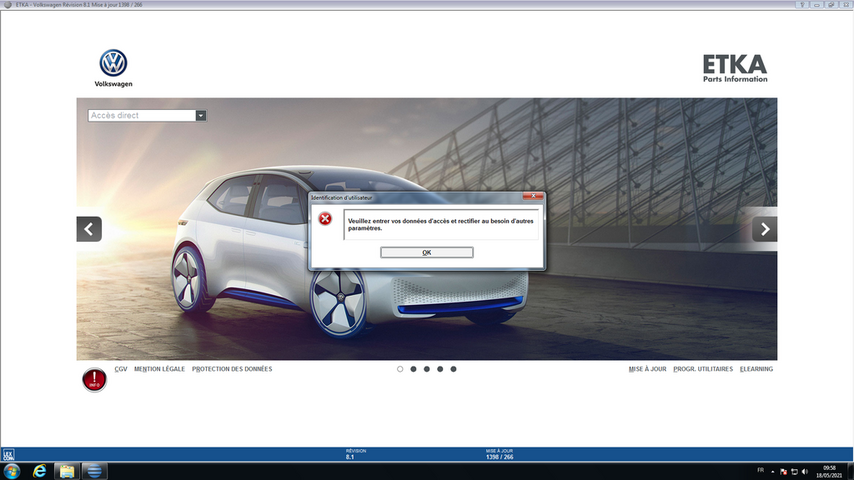854x480 pixels.
Task: Click inside the Accès direct field
Action: (x=142, y=116)
